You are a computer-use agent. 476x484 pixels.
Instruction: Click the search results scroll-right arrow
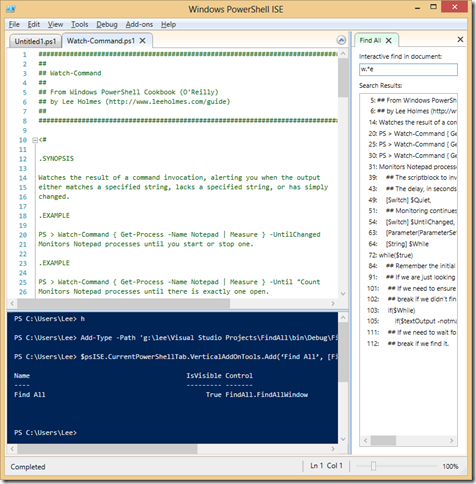(x=451, y=440)
